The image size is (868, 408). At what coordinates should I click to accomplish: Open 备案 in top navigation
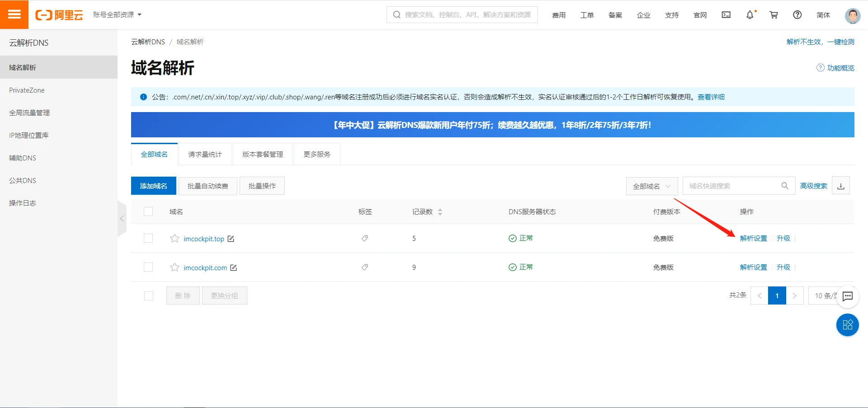(x=615, y=15)
